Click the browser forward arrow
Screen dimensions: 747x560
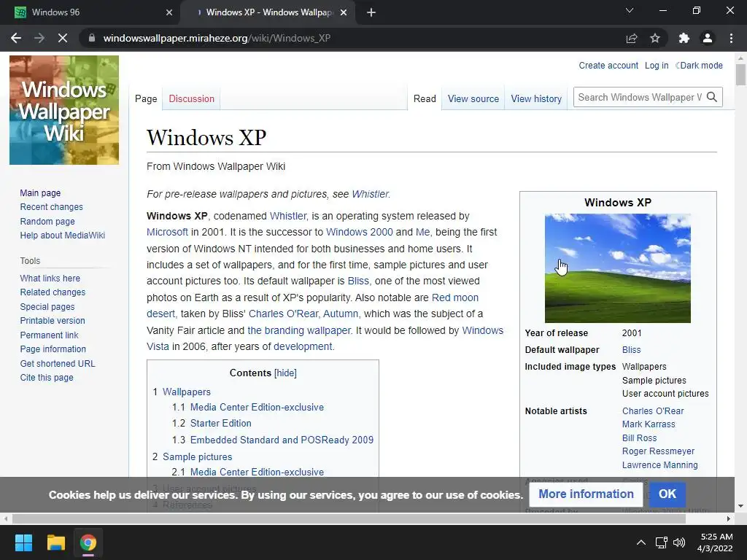coord(39,38)
